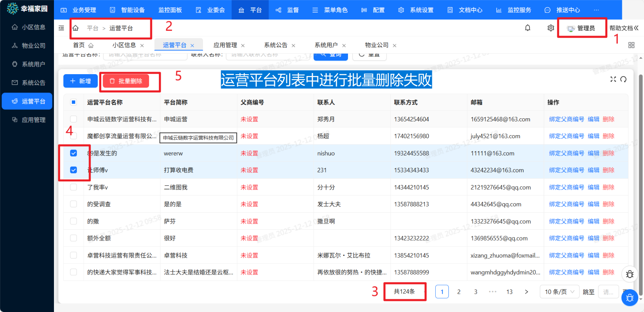This screenshot has height=312, width=644.
Task: Close the 小区信息 tab
Action: tap(142, 46)
